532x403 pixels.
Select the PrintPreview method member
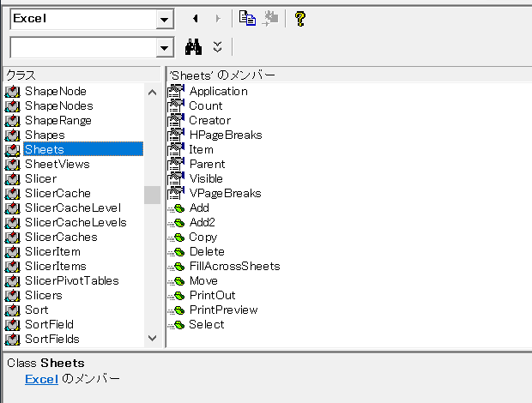224,310
